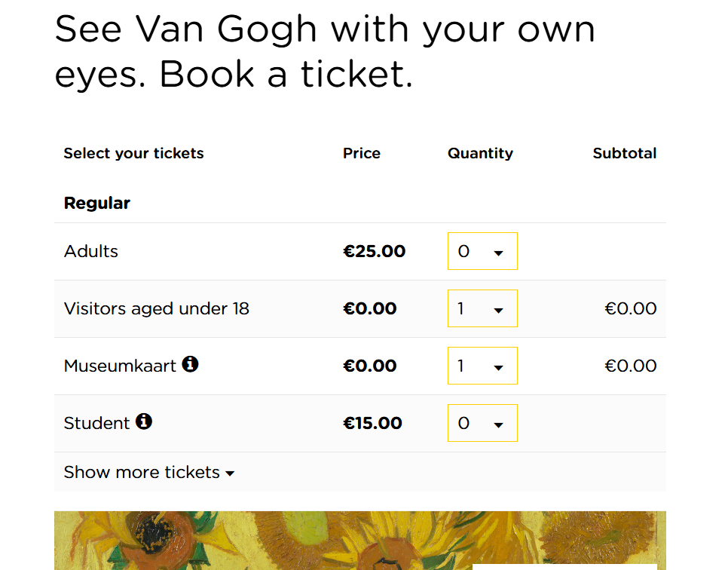Click the info icon beside Student

pos(144,422)
